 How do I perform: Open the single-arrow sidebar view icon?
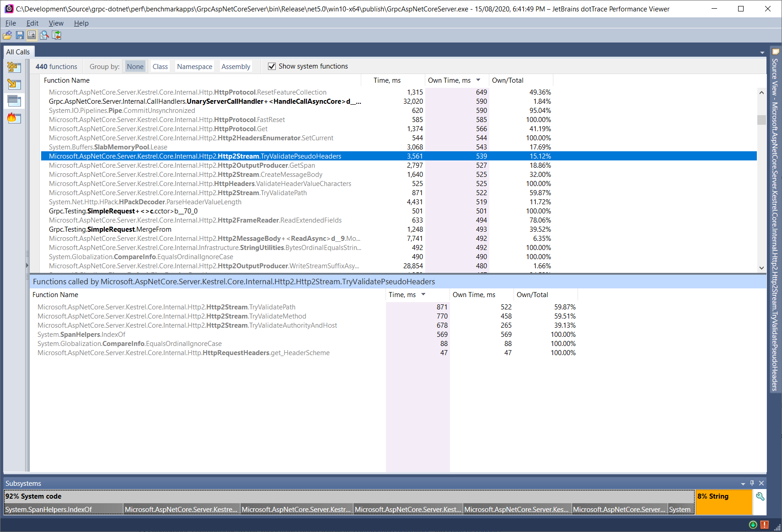click(x=14, y=84)
